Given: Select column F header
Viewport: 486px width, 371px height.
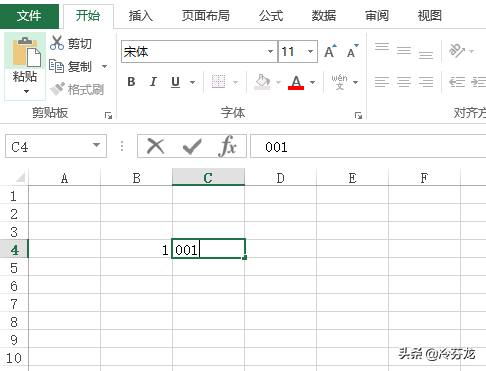Looking at the screenshot, I should coord(424,177).
